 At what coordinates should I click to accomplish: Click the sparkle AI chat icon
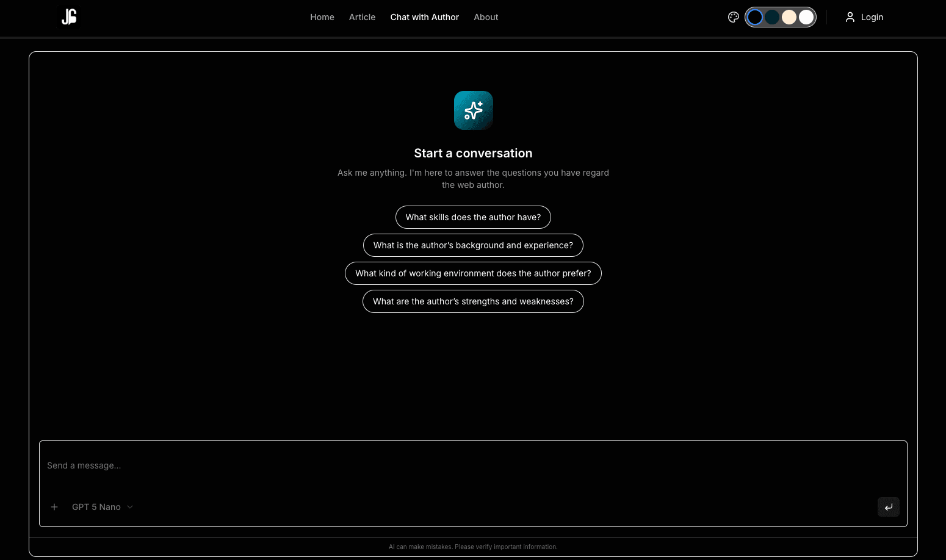(x=474, y=110)
